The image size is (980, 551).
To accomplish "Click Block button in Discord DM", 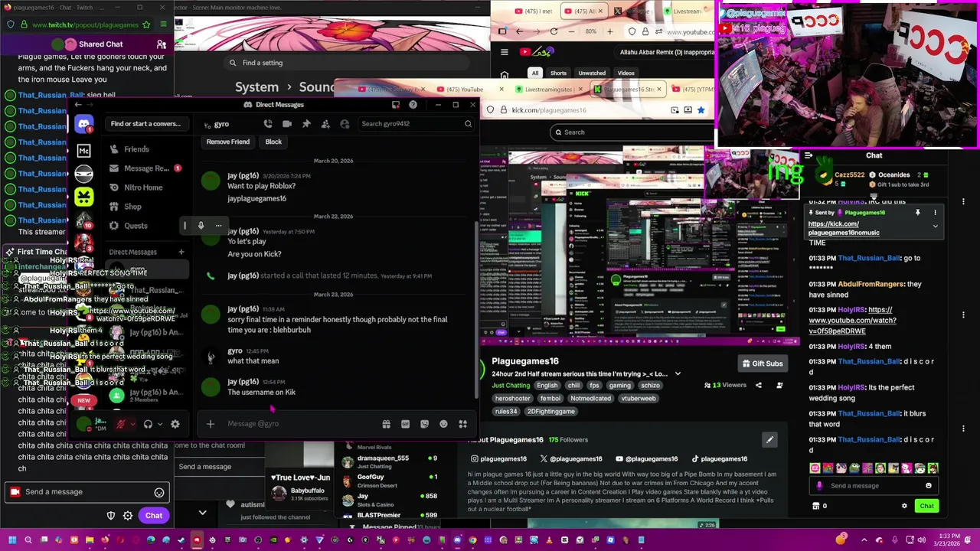I will click(273, 142).
